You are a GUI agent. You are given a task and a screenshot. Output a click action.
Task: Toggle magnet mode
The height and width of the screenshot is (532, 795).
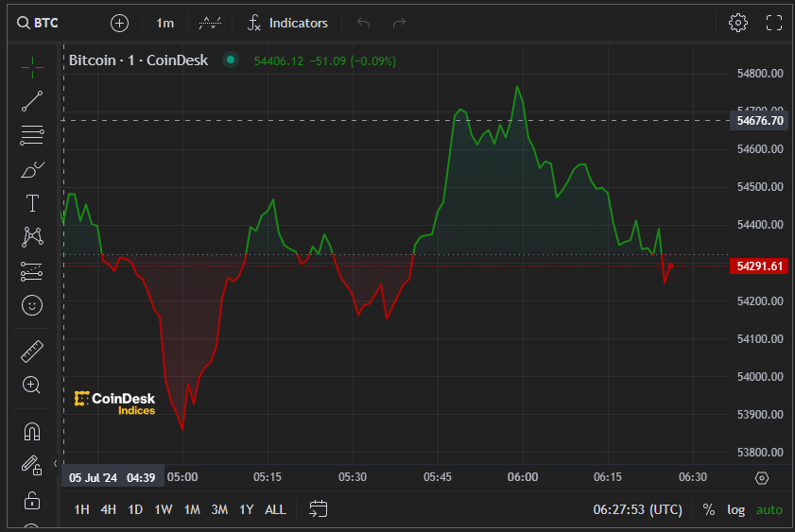(x=32, y=432)
